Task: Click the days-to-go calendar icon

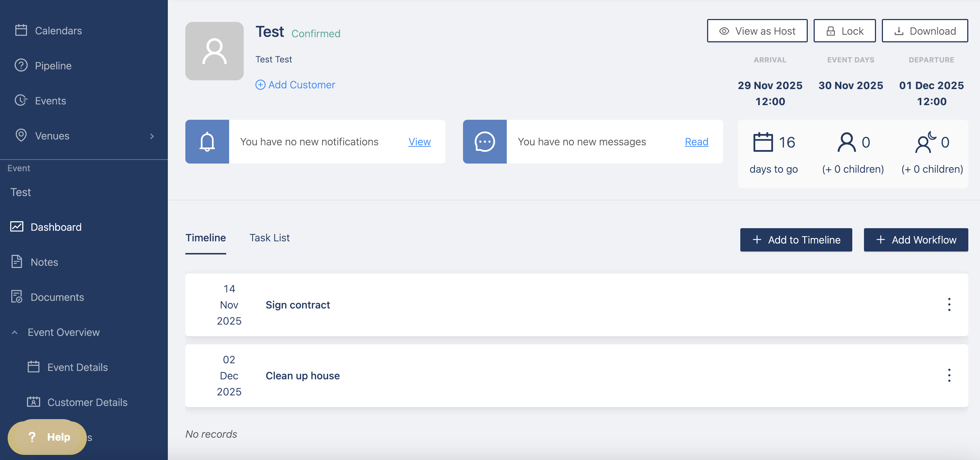Action: tap(763, 142)
